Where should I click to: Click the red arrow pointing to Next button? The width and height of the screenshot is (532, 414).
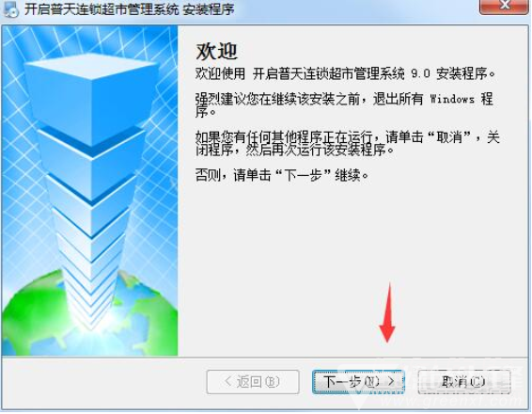(x=387, y=313)
